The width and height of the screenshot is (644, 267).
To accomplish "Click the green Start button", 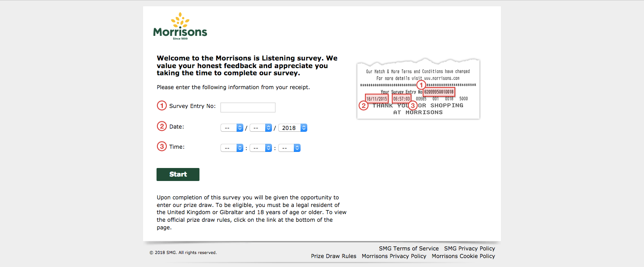I will tap(178, 174).
